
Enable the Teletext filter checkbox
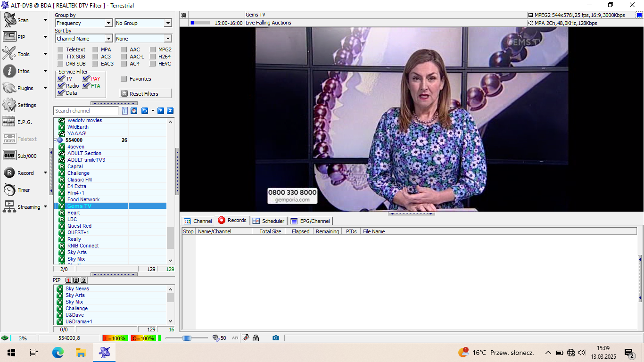(x=60, y=49)
